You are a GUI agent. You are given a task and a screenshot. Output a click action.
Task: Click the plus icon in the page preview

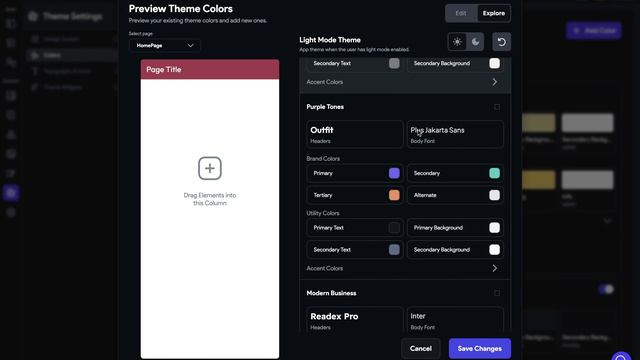[210, 168]
